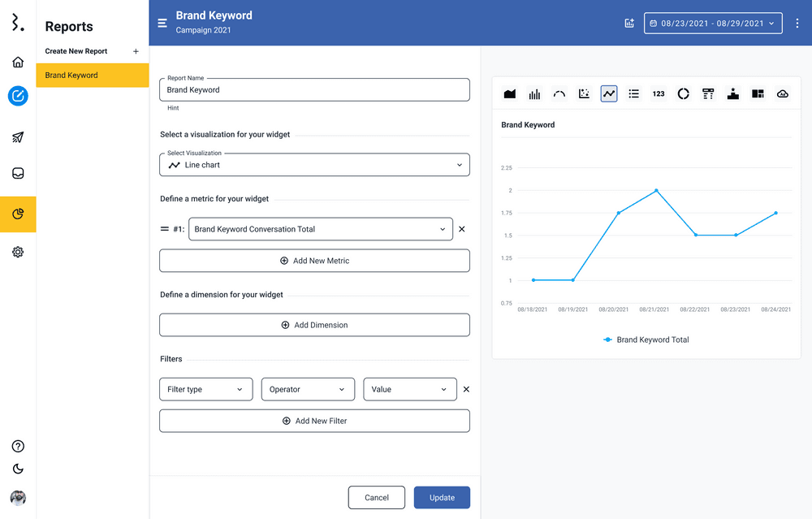
Task: Pick the gauge chart icon
Action: coord(559,94)
